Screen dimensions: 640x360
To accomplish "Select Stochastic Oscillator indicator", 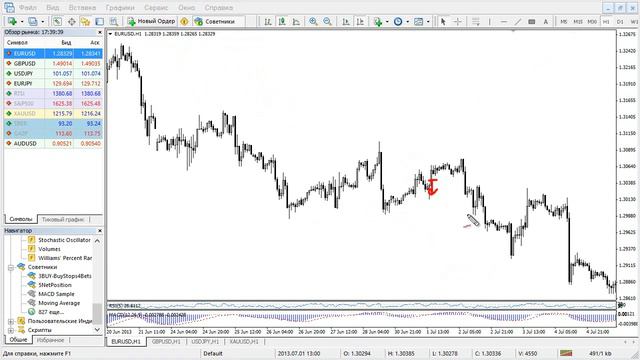I will pos(64,240).
